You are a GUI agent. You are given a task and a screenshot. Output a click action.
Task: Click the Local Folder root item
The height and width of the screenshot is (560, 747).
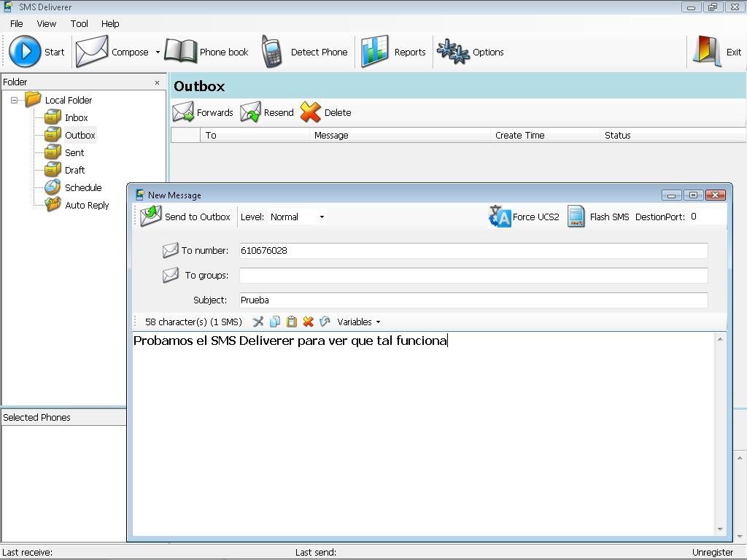[68, 100]
